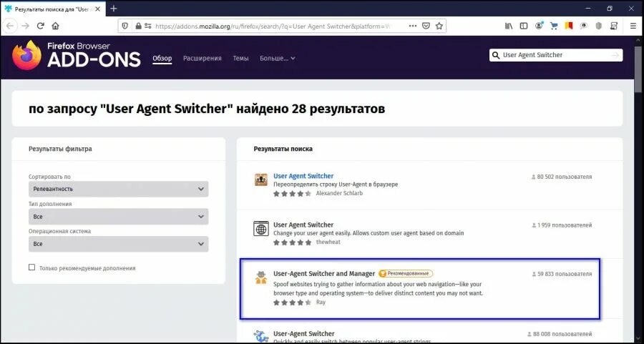The height and width of the screenshot is (344, 644).
Task: Click the blue shopping cart extension icon
Action: coord(554,26)
